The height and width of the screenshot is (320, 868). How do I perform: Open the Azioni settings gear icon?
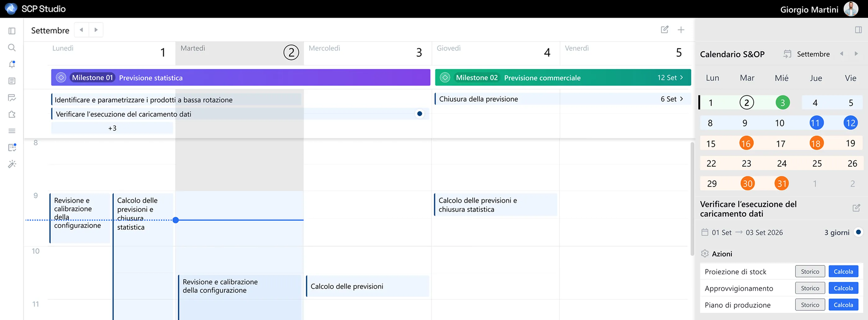705,253
